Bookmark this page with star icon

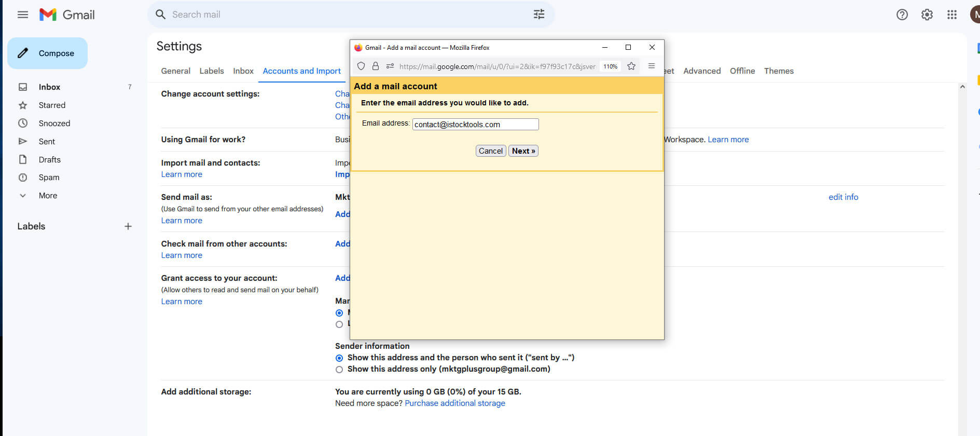tap(631, 66)
